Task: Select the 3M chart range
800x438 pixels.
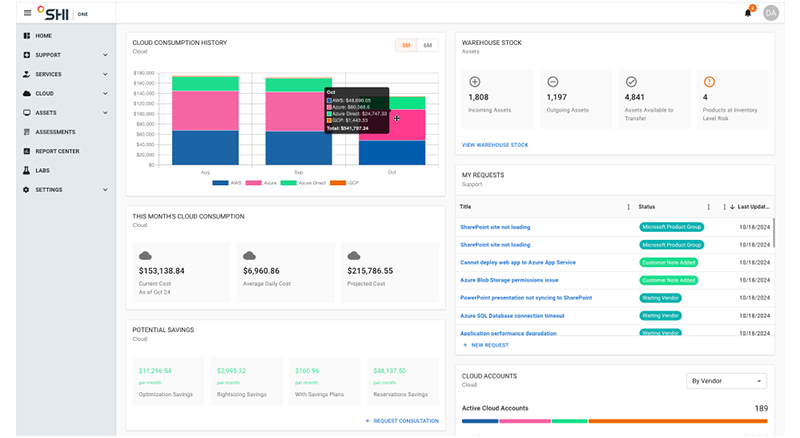Action: [x=406, y=45]
